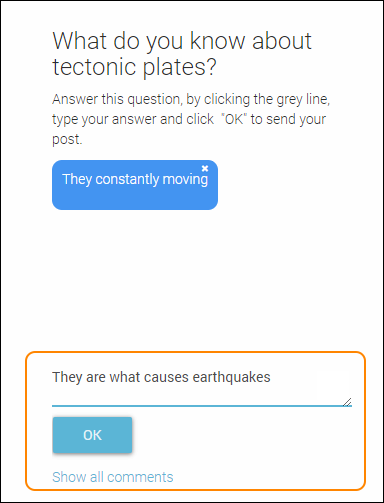This screenshot has width=384, height=503.
Task: Click the quoted "OK" text in the instructions
Action: click(234, 119)
